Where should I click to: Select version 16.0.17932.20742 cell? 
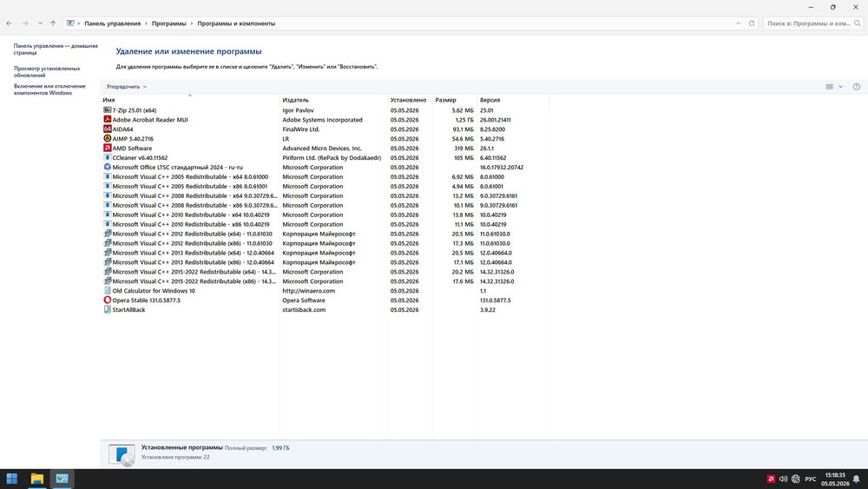502,168
